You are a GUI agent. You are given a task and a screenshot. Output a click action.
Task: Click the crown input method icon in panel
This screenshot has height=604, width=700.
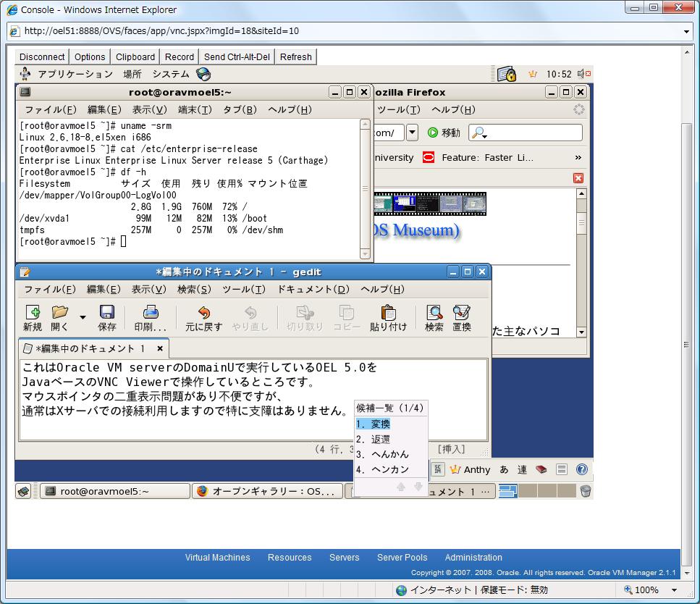[533, 74]
